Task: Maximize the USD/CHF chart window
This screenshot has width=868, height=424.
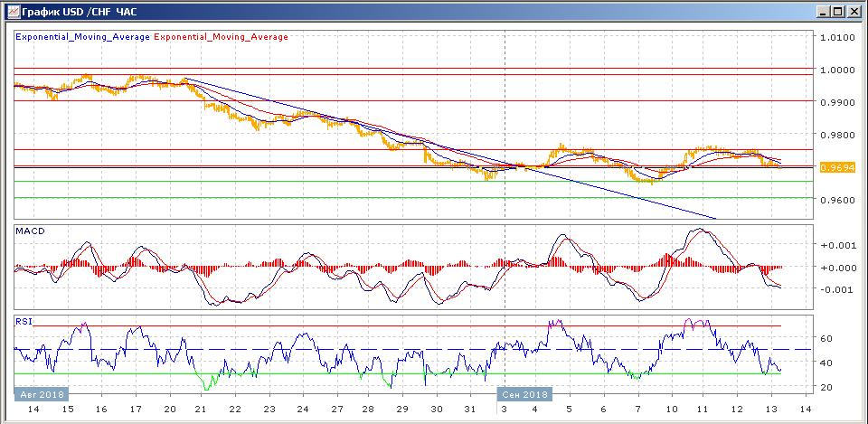Action: pyautogui.click(x=838, y=11)
